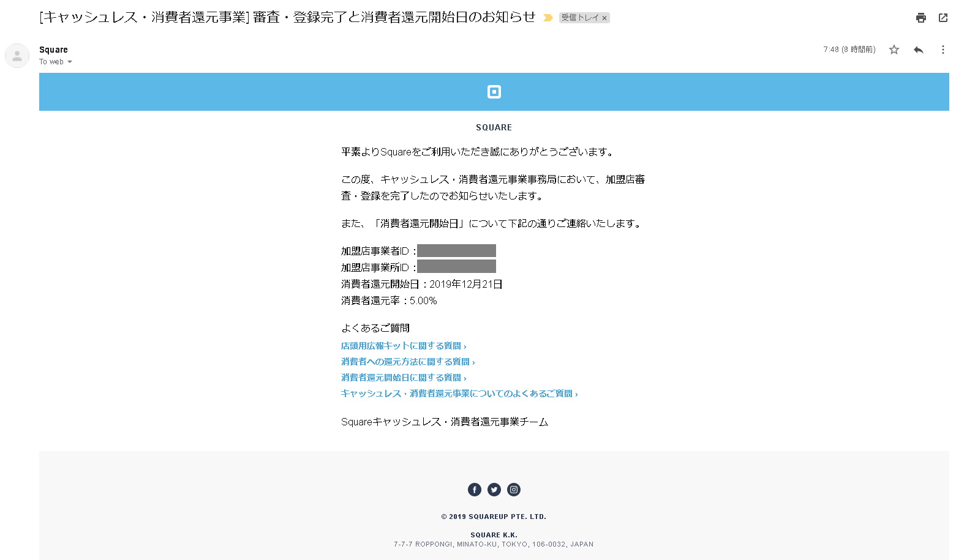956x560 pixels.
Task: Open email in new window icon
Action: click(943, 18)
